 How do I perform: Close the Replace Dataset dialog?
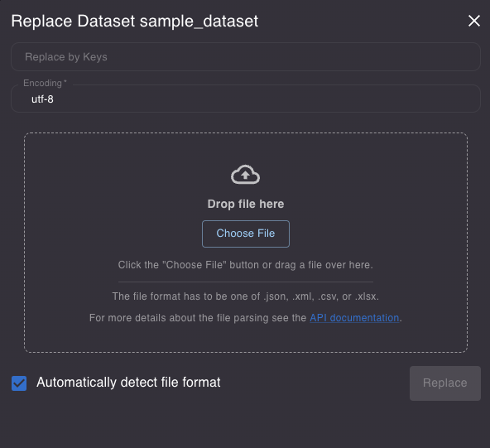click(x=473, y=21)
